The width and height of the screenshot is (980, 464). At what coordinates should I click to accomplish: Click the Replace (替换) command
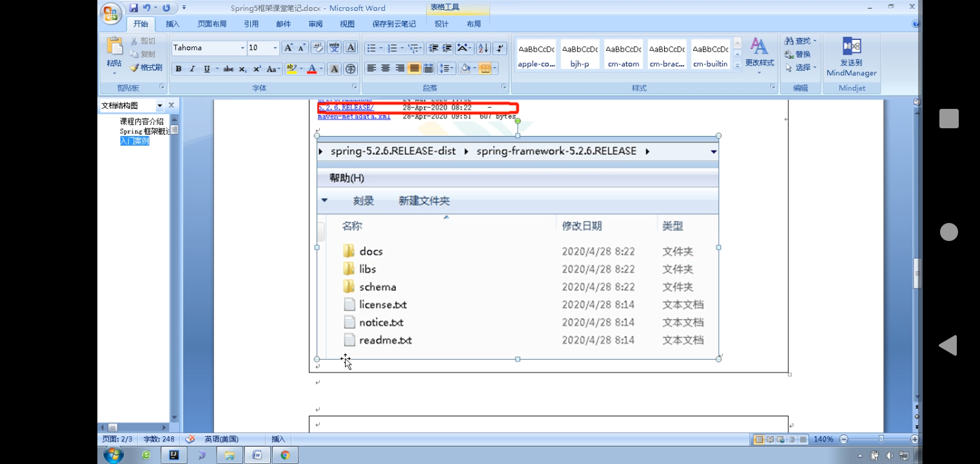[798, 54]
